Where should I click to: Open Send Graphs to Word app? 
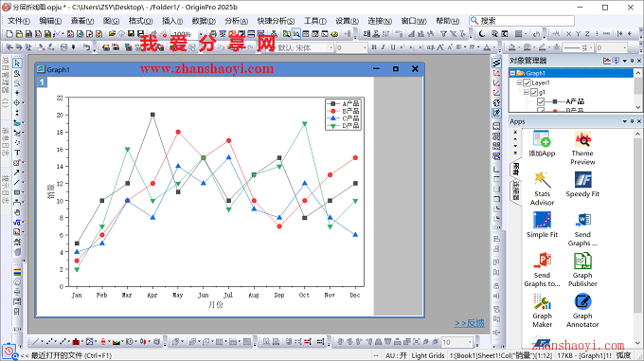(x=582, y=229)
